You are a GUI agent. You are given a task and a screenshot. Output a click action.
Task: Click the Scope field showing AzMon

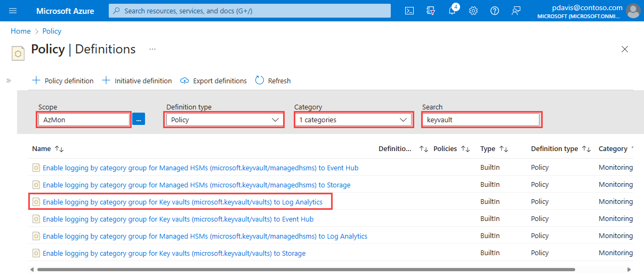(84, 120)
